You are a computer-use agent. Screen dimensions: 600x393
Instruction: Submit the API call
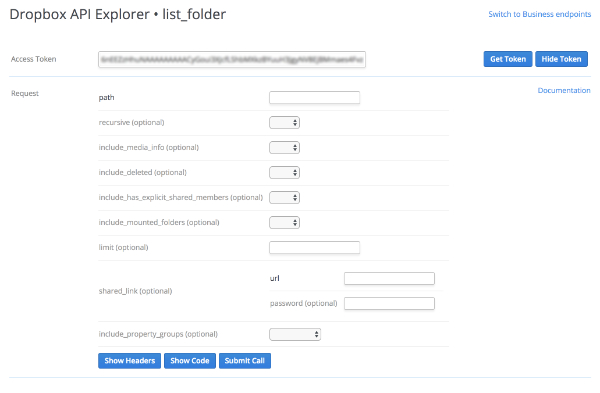[x=245, y=360]
